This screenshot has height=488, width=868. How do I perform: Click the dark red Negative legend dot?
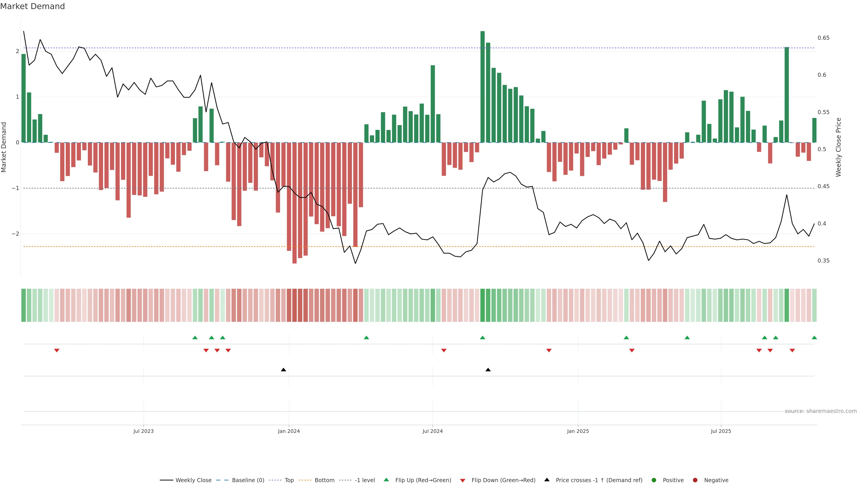click(695, 480)
